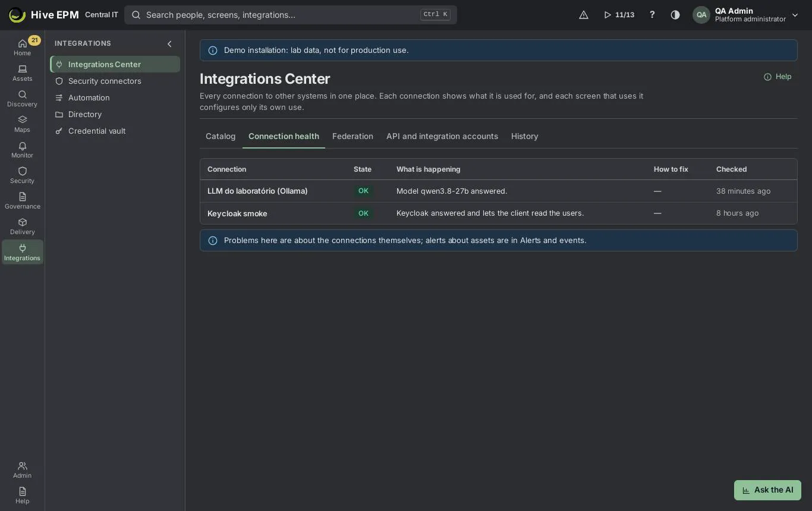Open the Monitor section
This screenshot has width=812, height=511.
click(x=22, y=150)
